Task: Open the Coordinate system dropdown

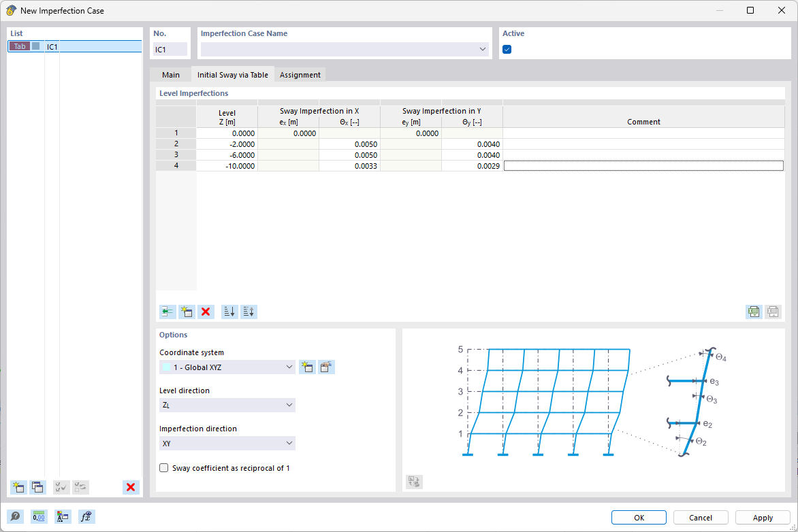Action: click(x=289, y=367)
